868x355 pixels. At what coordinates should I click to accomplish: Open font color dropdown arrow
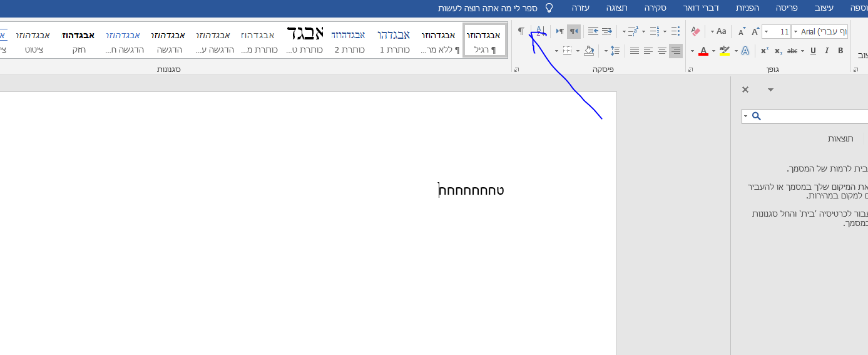point(692,51)
